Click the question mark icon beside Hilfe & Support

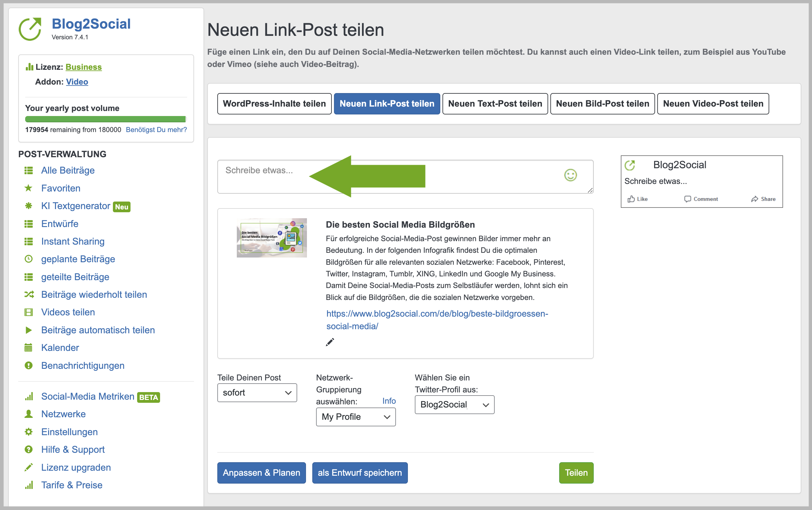(x=29, y=449)
